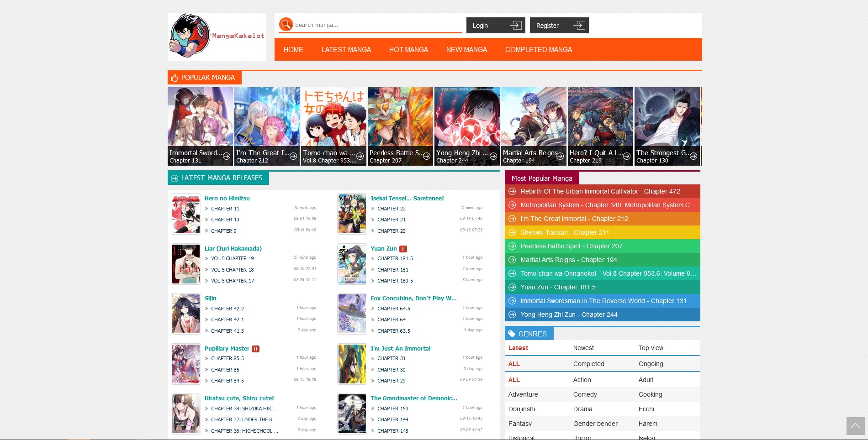This screenshot has width=868, height=440.
Task: Click the MangaKakalot logo
Action: [x=217, y=36]
